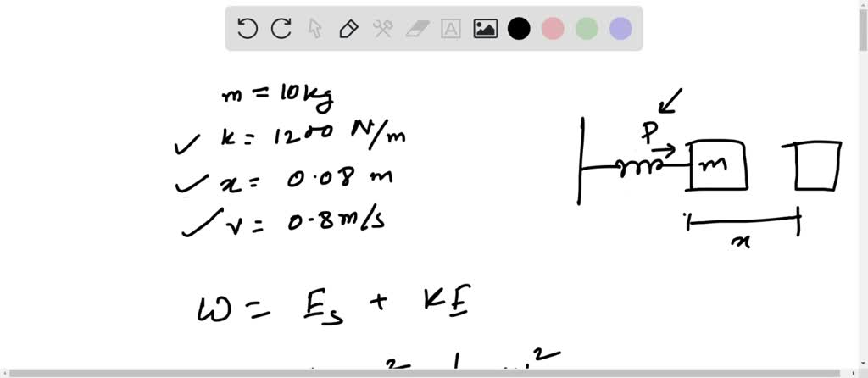
Task: Activate the eraser tool
Action: click(418, 29)
